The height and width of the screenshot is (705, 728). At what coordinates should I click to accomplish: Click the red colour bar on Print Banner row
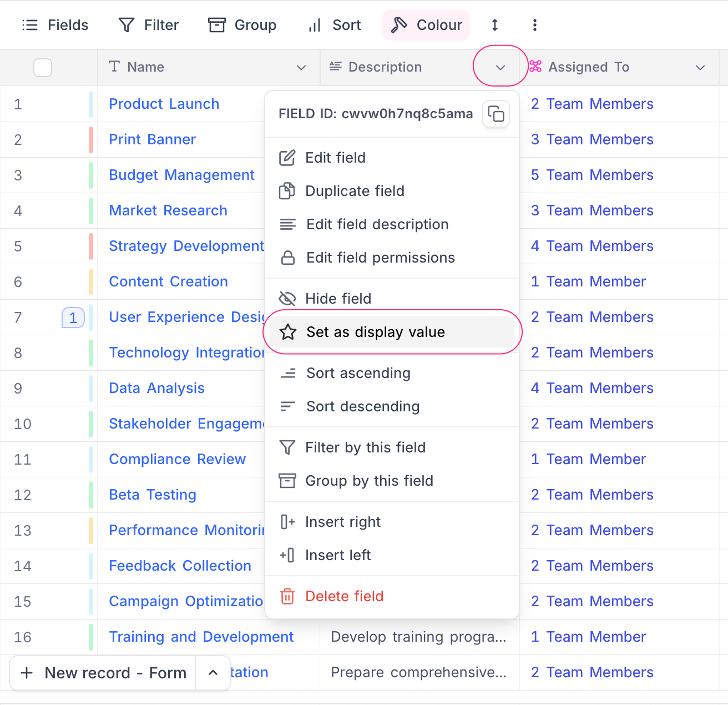tap(91, 139)
